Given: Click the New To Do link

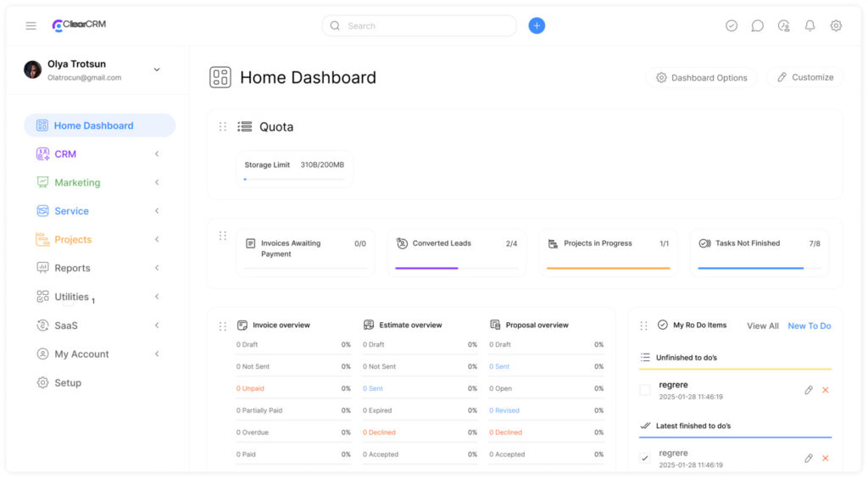Looking at the screenshot, I should [x=809, y=326].
